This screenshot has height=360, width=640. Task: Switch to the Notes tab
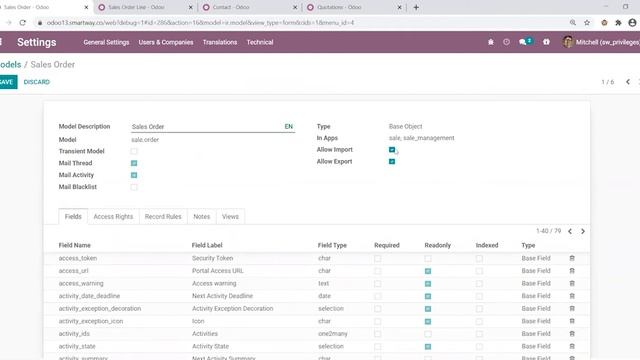point(201,217)
